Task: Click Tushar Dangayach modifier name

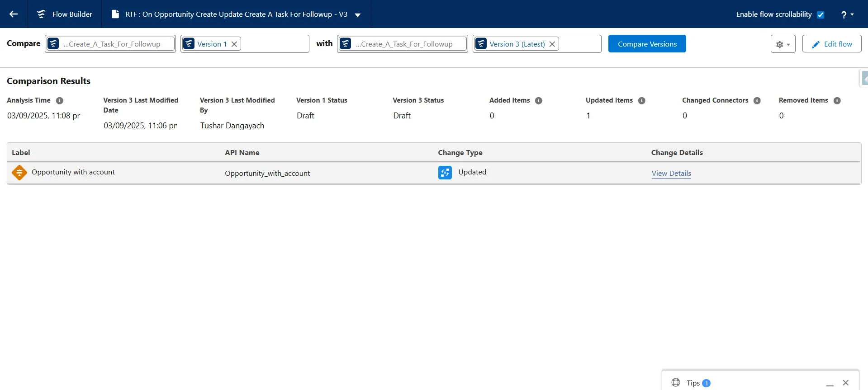Action: tap(232, 126)
